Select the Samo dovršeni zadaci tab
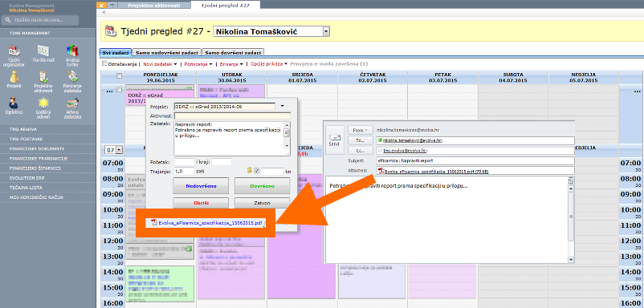 [233, 52]
